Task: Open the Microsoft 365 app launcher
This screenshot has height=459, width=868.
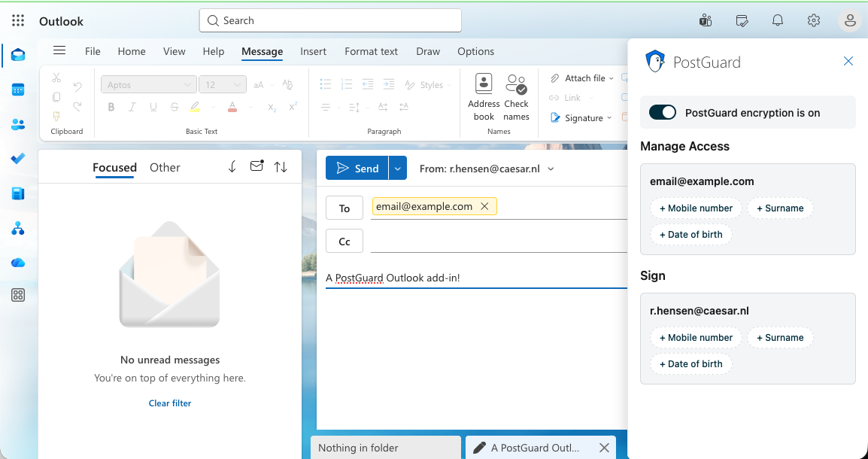Action: pos(18,20)
